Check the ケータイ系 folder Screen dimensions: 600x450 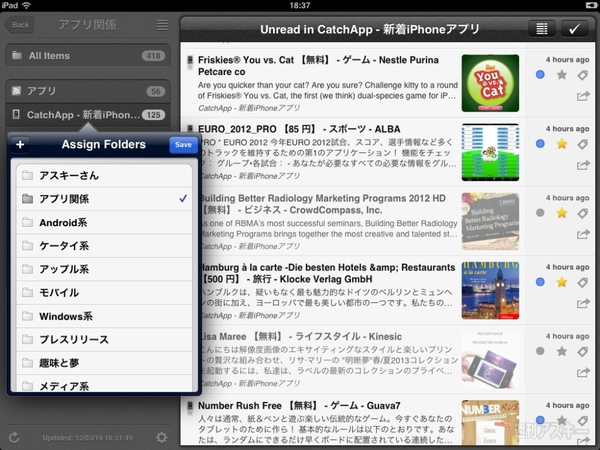[x=104, y=246]
